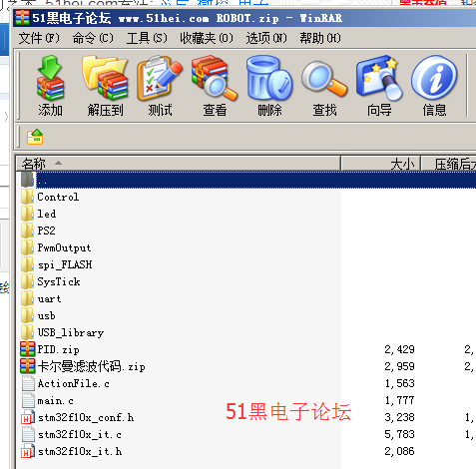The image size is (476, 469).
Task: Go up one level with the folder-up icon
Action: point(35,137)
